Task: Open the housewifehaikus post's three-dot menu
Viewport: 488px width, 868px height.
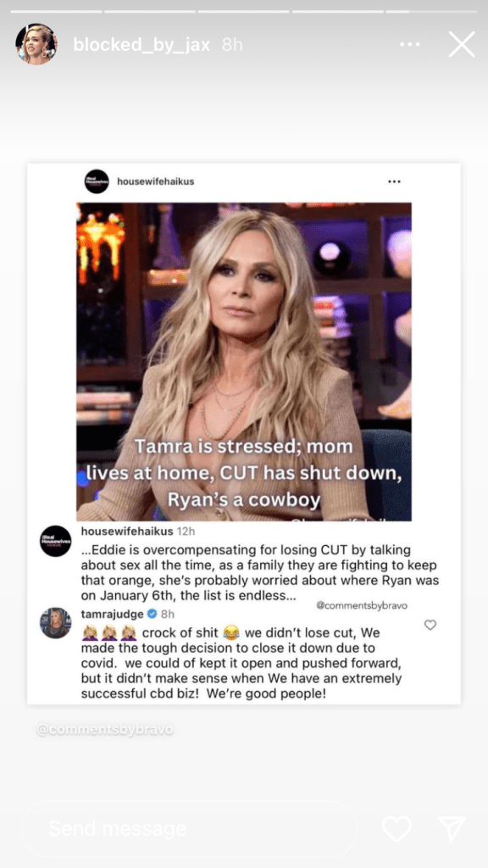Action: [x=394, y=181]
